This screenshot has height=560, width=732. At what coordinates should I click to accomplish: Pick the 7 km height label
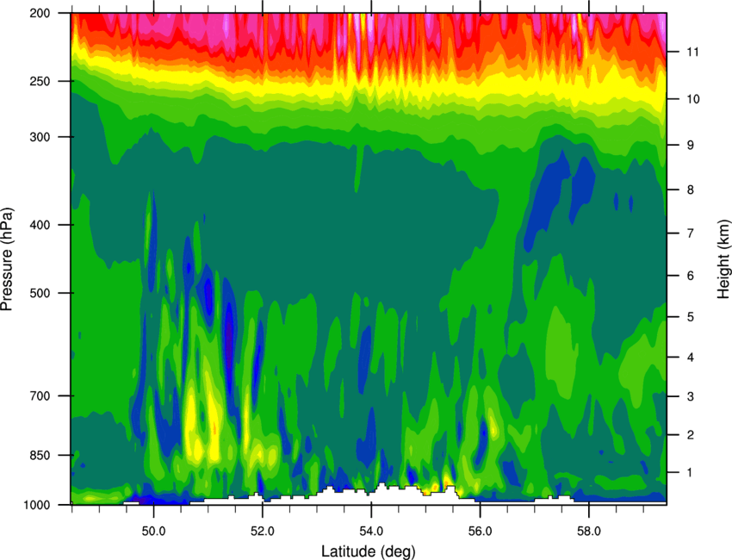click(x=690, y=233)
